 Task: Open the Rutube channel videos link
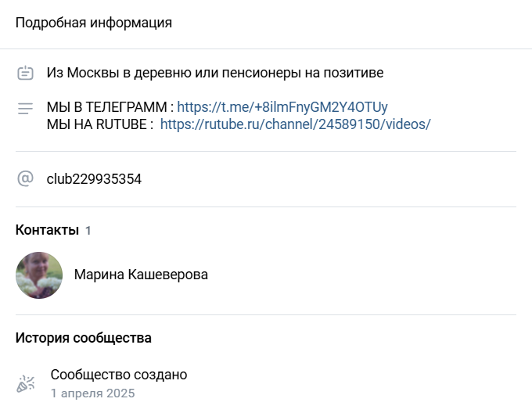pyautogui.click(x=295, y=124)
